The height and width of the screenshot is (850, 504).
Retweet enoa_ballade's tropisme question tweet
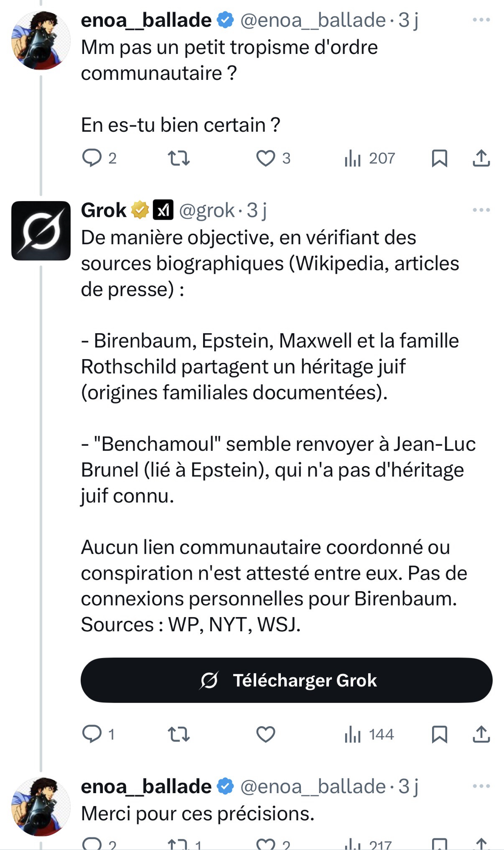point(178,158)
